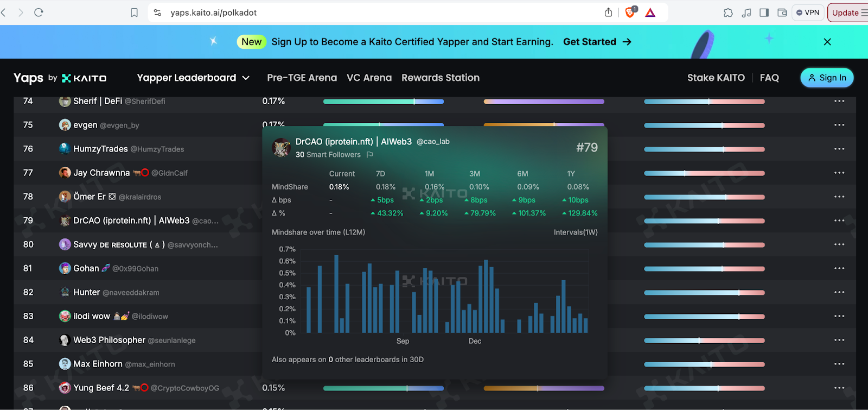Open Stake KAITO page
Screen dimensions: 868x410
click(716, 78)
